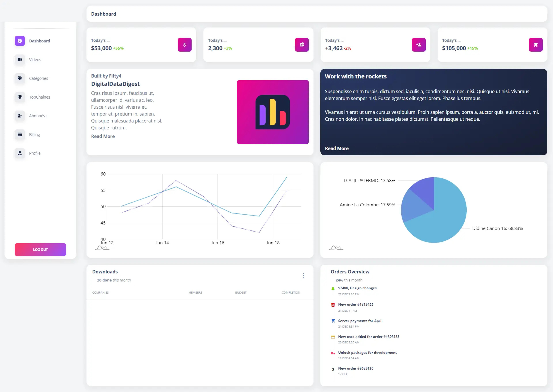This screenshot has width=553, height=392.
Task: Click Read More in rockets card
Action: pyautogui.click(x=337, y=148)
